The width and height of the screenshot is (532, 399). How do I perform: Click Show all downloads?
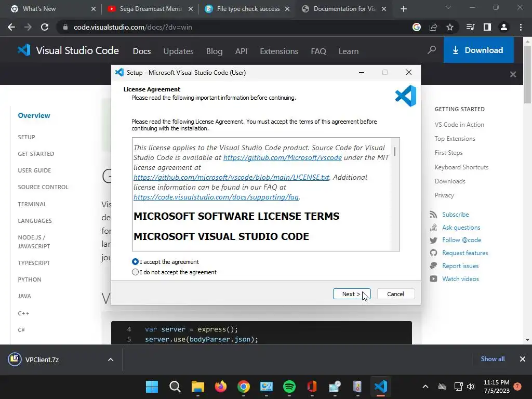click(x=493, y=358)
